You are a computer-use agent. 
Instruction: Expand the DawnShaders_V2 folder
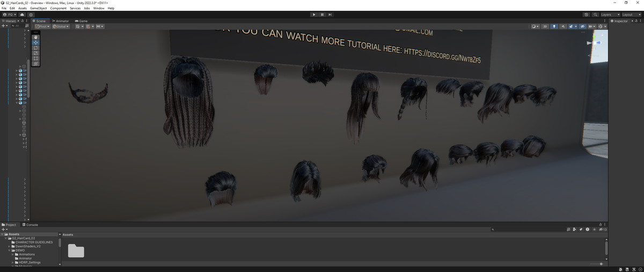click(x=10, y=246)
